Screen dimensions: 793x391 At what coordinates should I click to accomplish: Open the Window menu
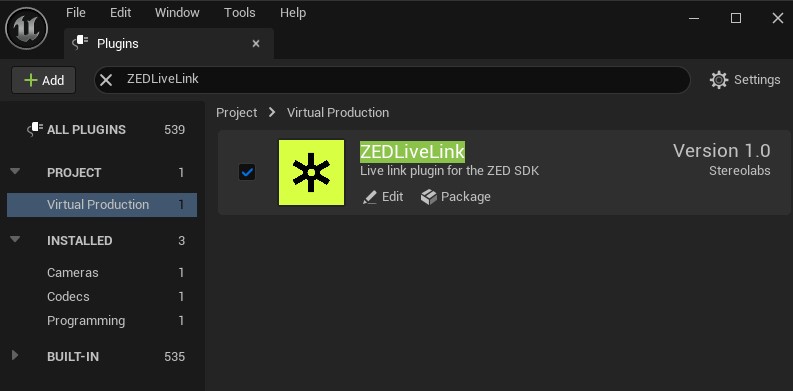[177, 13]
